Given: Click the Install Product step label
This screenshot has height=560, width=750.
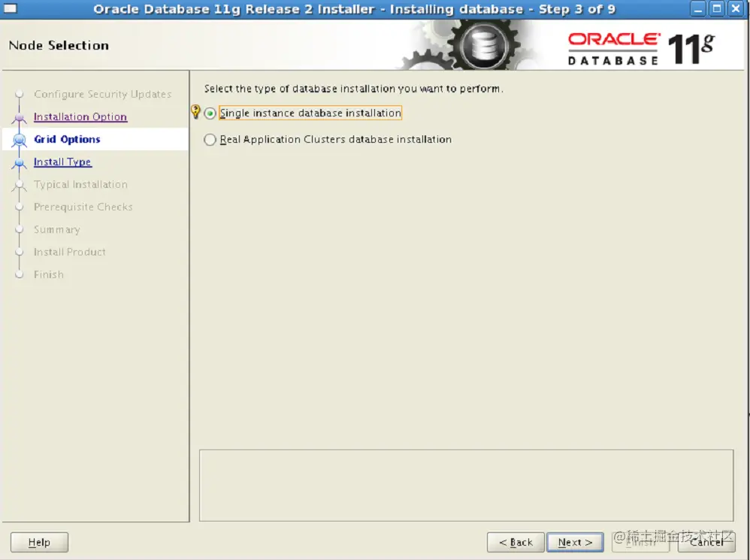Looking at the screenshot, I should tap(70, 252).
